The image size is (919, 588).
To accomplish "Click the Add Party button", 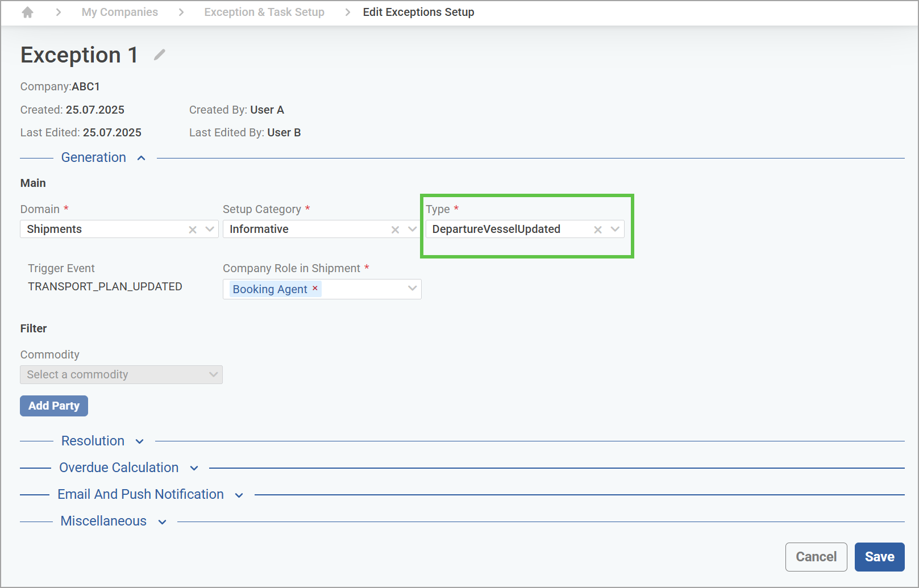I will [x=54, y=406].
